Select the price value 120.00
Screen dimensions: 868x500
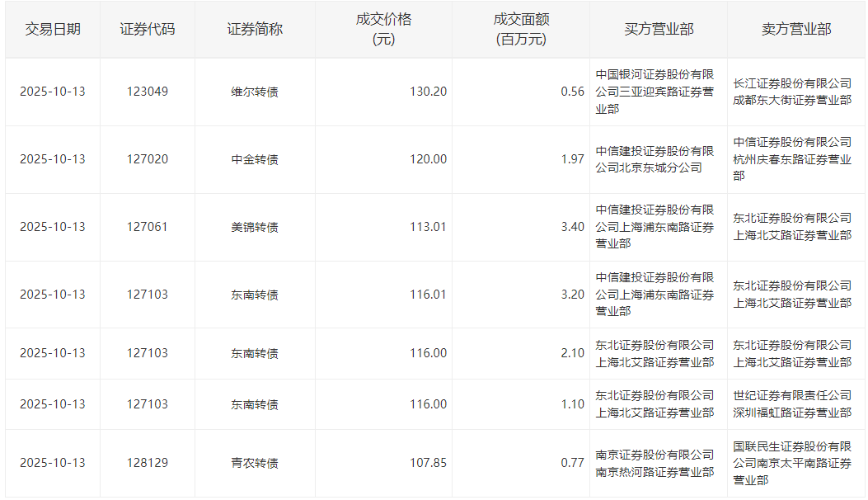(x=428, y=159)
